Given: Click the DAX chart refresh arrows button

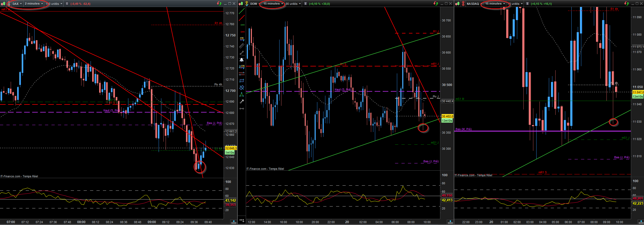Looking at the screenshot, I should click(219, 3).
